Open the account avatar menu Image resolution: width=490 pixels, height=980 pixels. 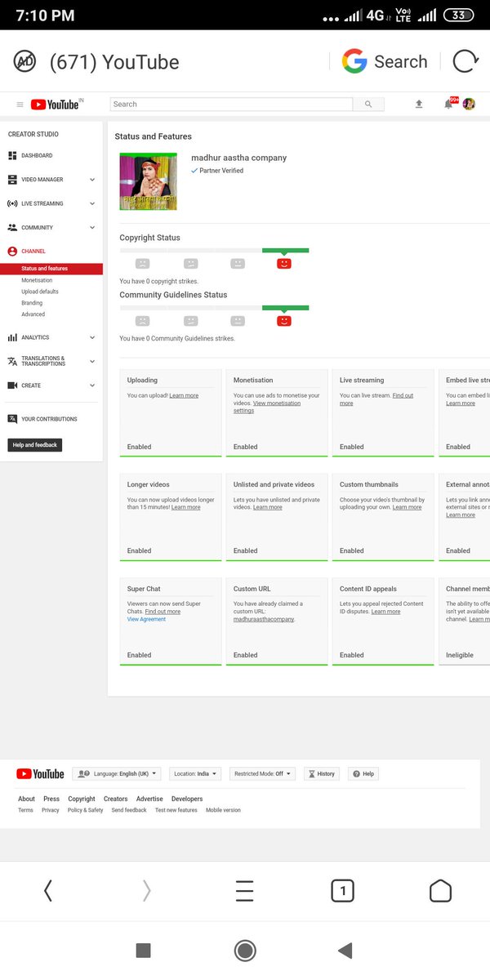pyautogui.click(x=469, y=104)
